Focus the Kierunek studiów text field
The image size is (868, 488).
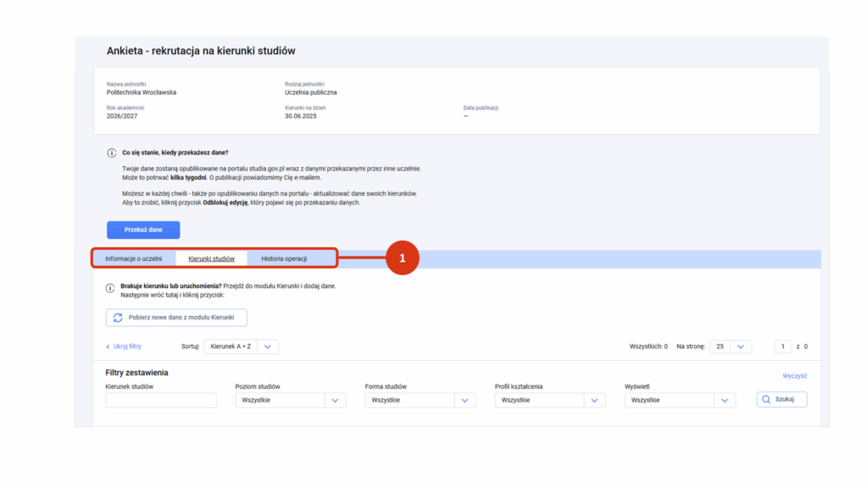point(161,400)
